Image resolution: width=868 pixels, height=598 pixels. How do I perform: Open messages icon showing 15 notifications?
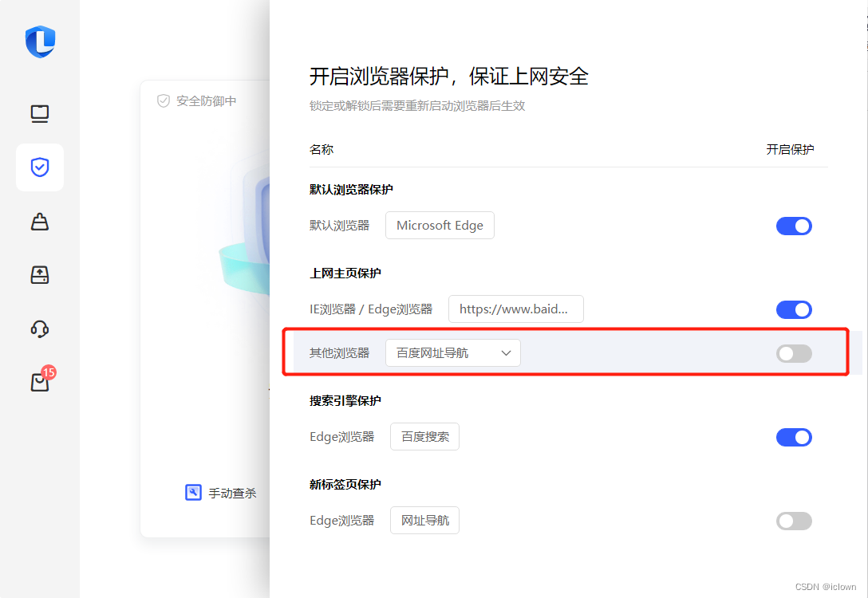tap(39, 381)
